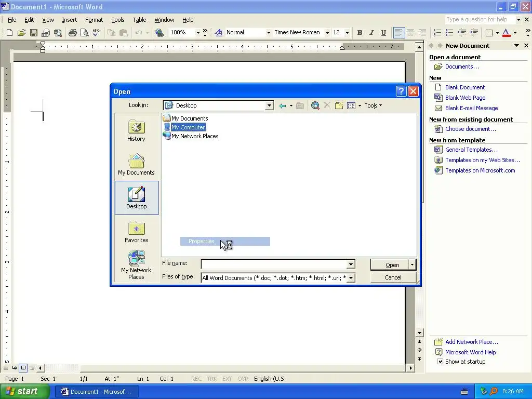Expand the Look in dropdown
532x399 pixels.
click(x=269, y=105)
